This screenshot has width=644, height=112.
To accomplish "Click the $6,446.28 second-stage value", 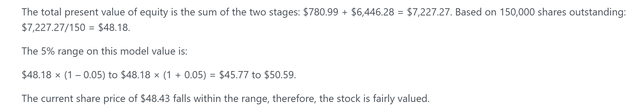I will (372, 12).
